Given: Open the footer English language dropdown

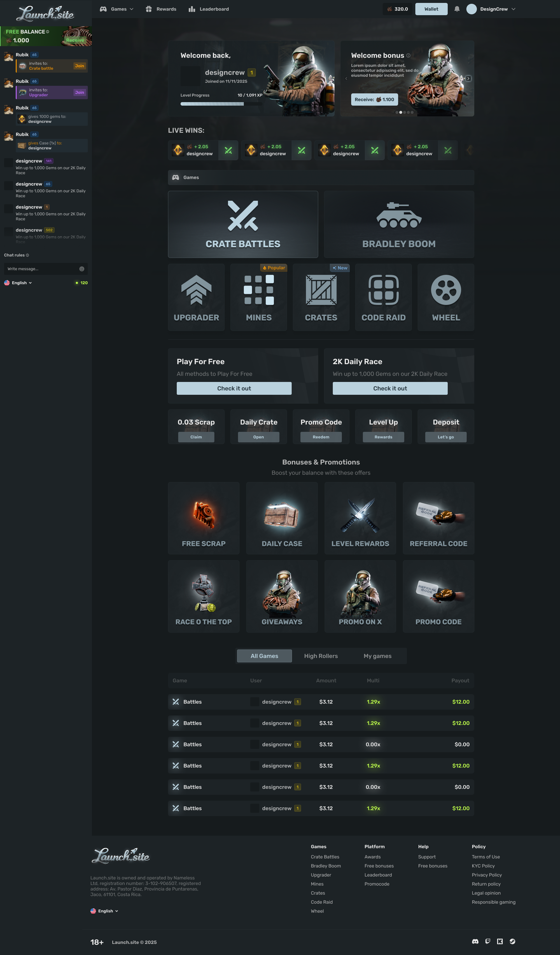Looking at the screenshot, I should pos(104,912).
